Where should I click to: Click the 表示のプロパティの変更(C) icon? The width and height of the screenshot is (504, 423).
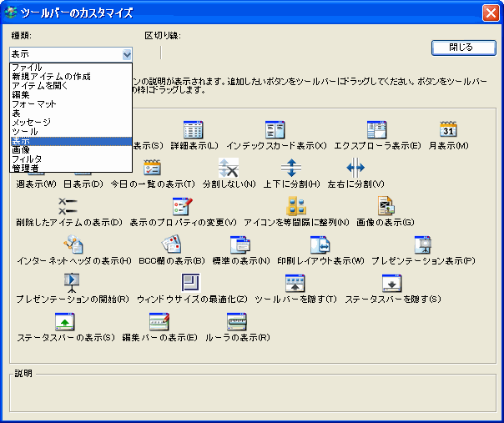(x=181, y=206)
